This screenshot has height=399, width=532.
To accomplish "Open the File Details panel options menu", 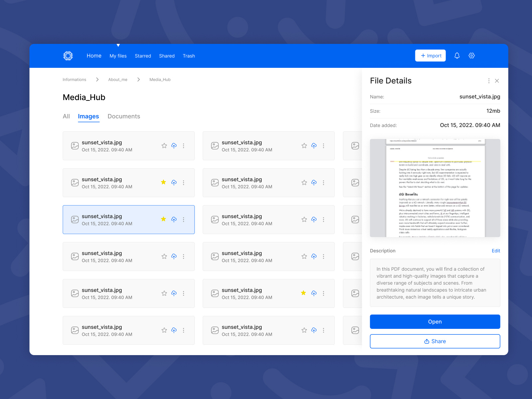I will pos(489,81).
